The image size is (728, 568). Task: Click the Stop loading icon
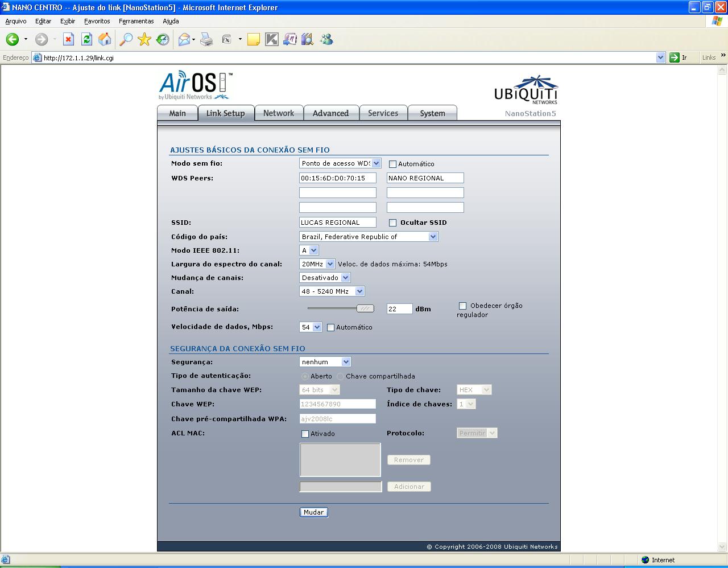click(x=68, y=39)
